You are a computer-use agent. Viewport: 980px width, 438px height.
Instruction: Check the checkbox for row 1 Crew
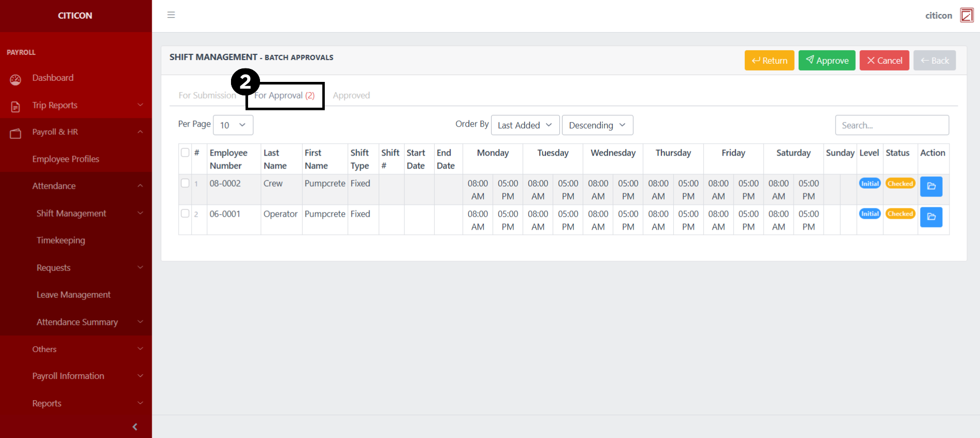click(x=185, y=183)
